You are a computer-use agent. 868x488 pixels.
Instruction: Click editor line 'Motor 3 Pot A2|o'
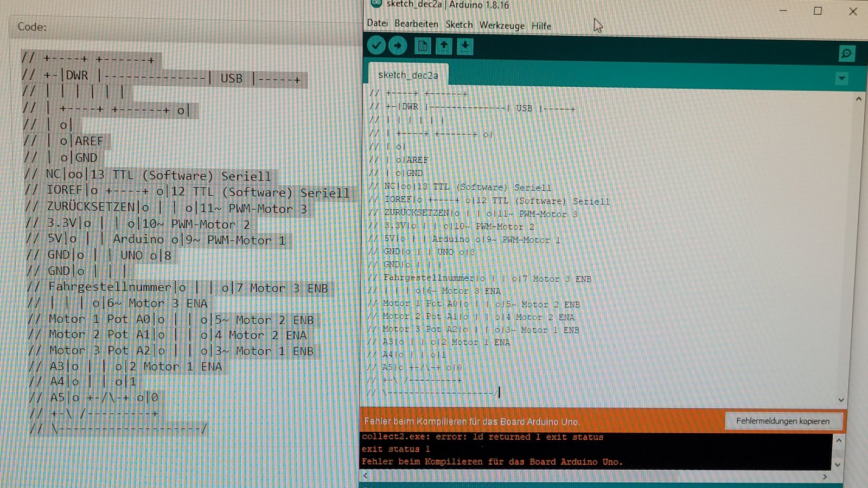pos(473,330)
